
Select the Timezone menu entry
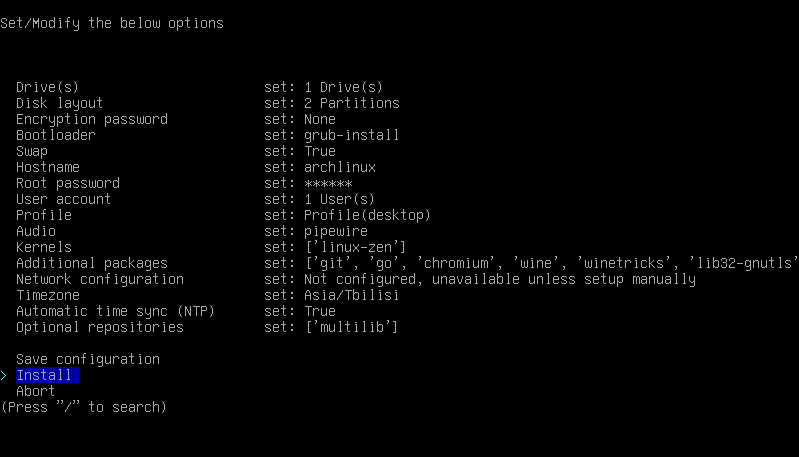pos(47,295)
